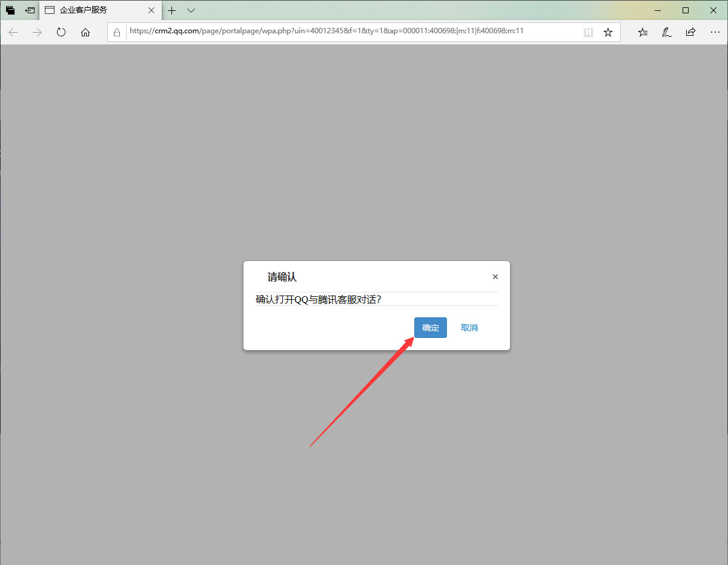Expand the tab preview chevron
728x565 pixels.
(x=191, y=10)
